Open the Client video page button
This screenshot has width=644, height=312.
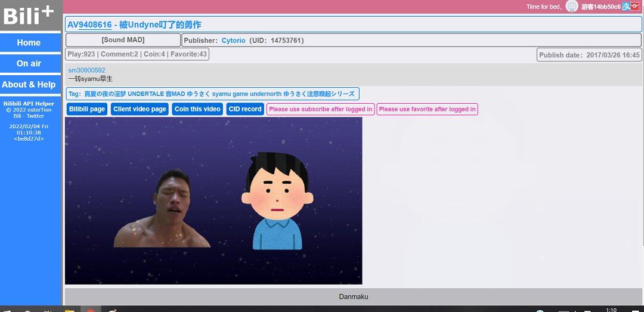(140, 109)
